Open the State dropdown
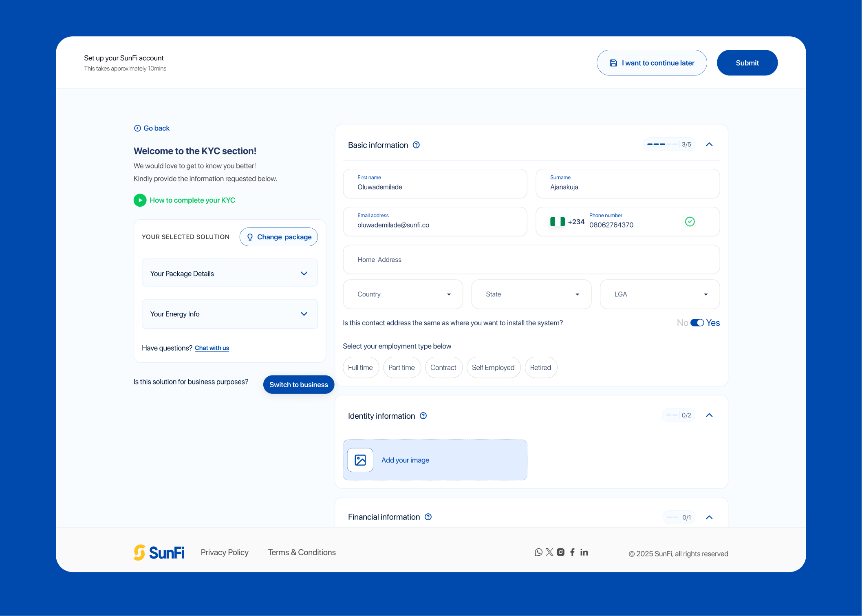This screenshot has height=616, width=862. coord(531,294)
